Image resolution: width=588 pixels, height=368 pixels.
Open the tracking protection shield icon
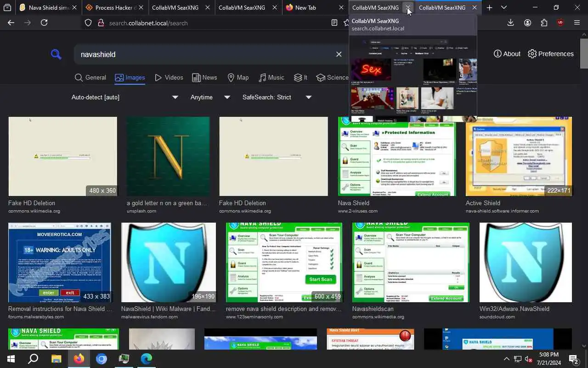pyautogui.click(x=88, y=23)
